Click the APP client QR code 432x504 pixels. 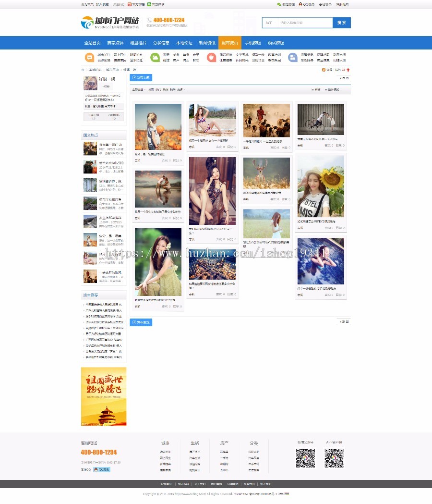334,458
